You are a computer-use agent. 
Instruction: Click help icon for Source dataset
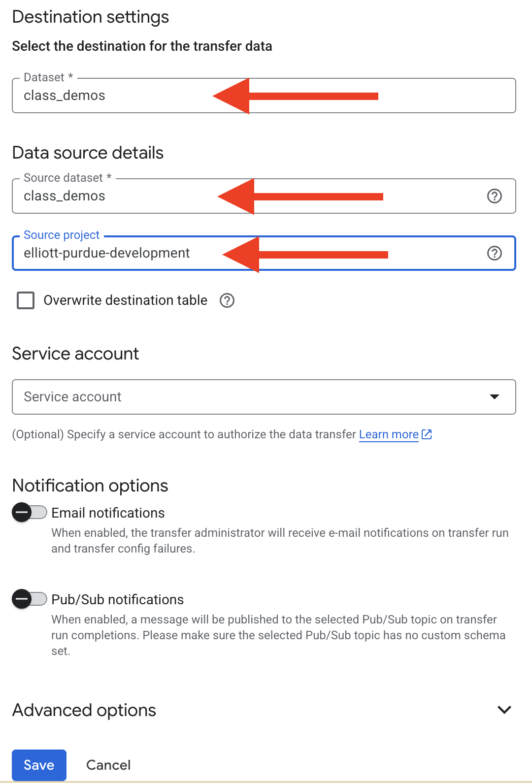[x=494, y=196]
